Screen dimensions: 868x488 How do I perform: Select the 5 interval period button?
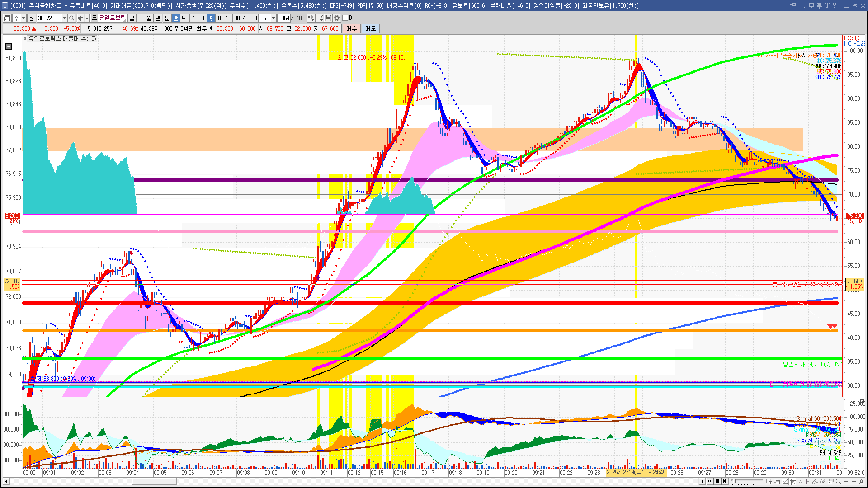(211, 18)
